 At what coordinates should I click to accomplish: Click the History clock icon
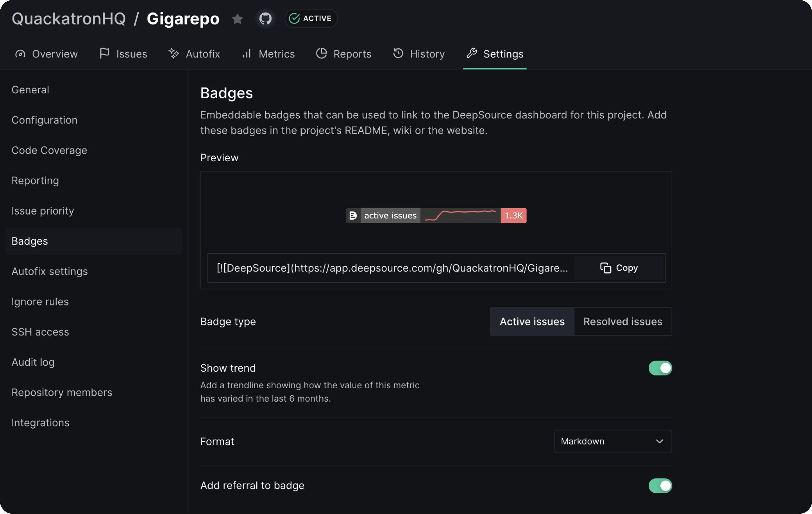pyautogui.click(x=398, y=53)
